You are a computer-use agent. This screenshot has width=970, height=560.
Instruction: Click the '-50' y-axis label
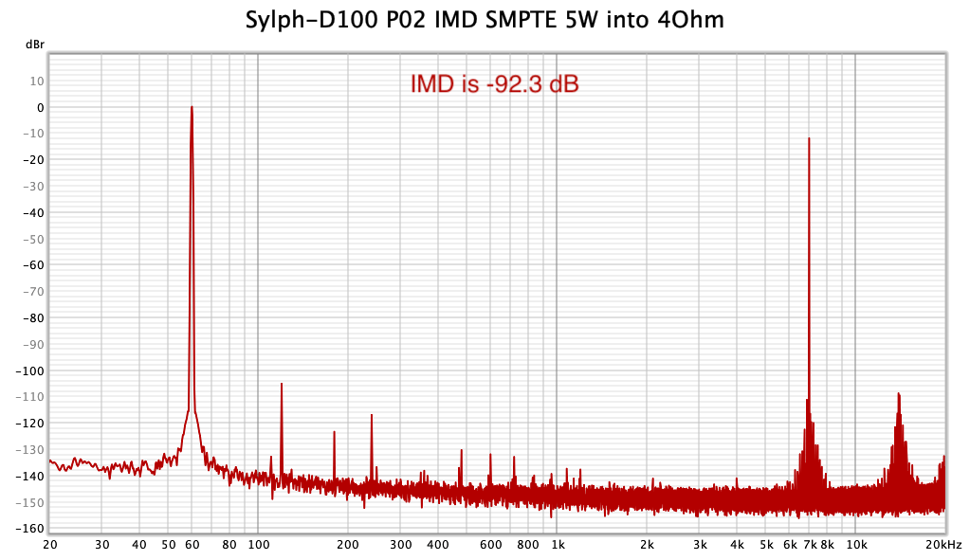[x=33, y=239]
